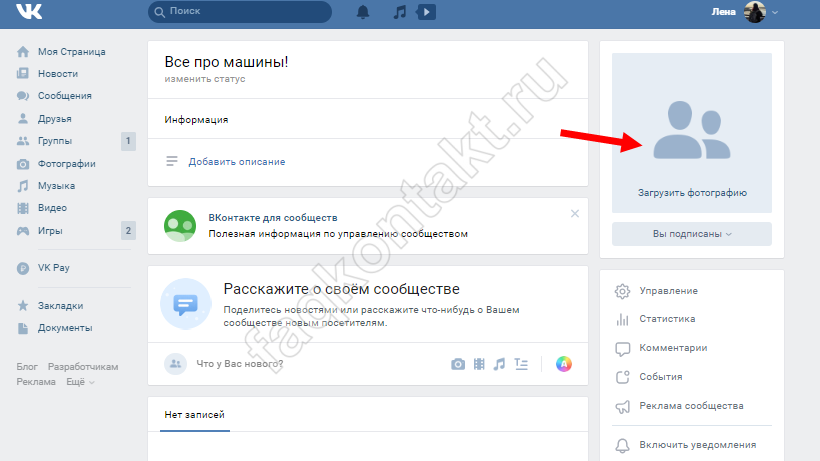Select the Нет записей tab
This screenshot has height=461, width=820.
(194, 414)
